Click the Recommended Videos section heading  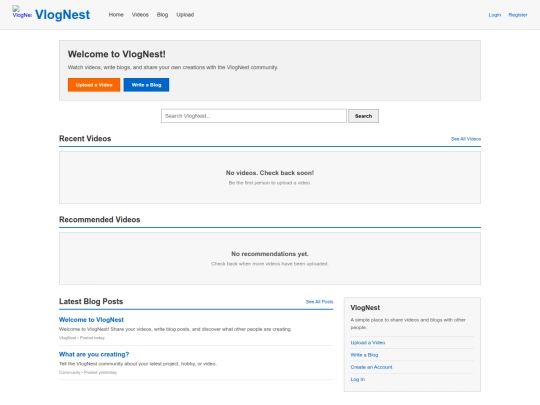click(100, 219)
